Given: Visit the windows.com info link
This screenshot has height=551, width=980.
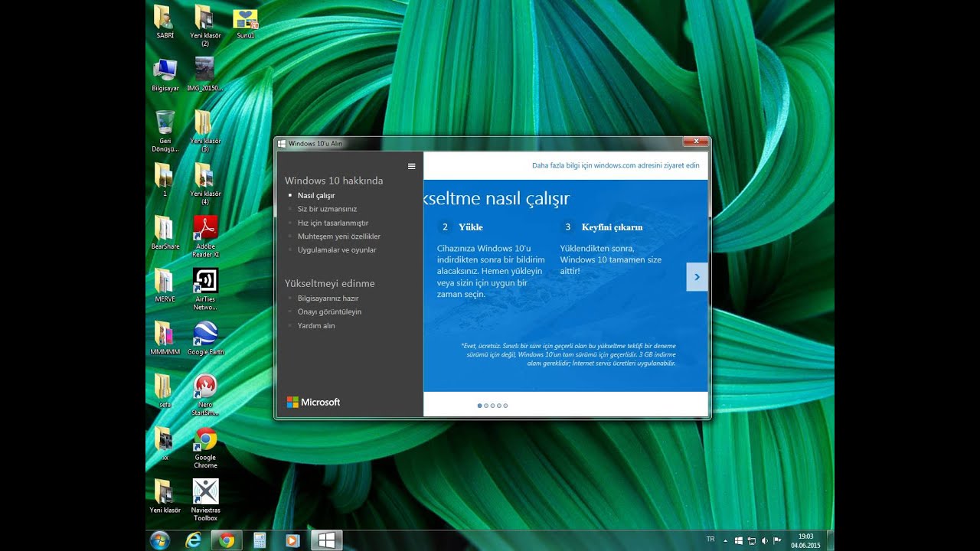Looking at the screenshot, I should (x=616, y=165).
